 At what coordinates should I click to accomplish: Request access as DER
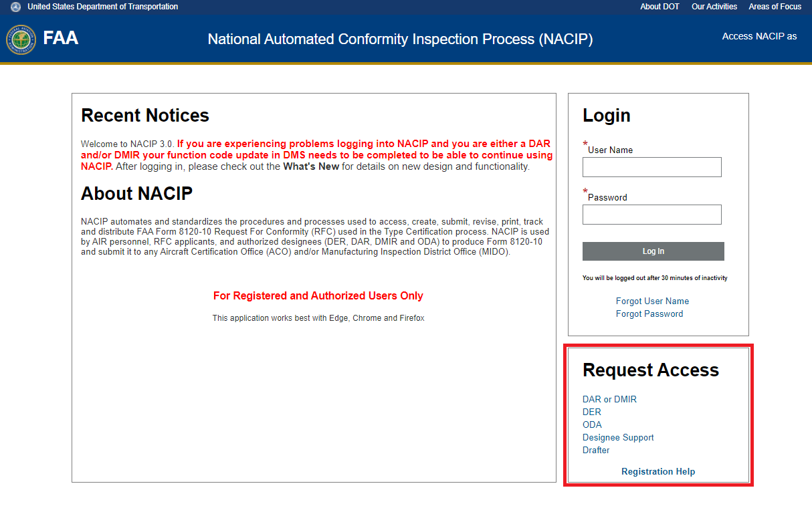592,412
